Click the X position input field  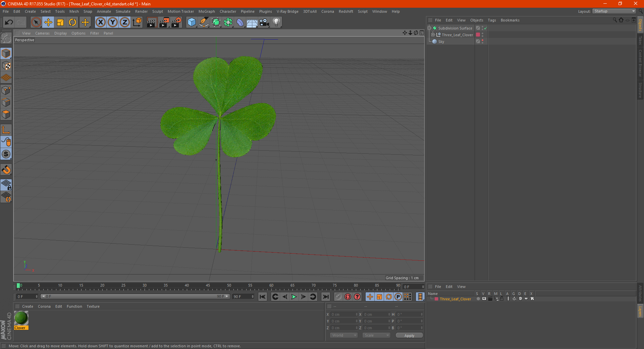pos(344,314)
